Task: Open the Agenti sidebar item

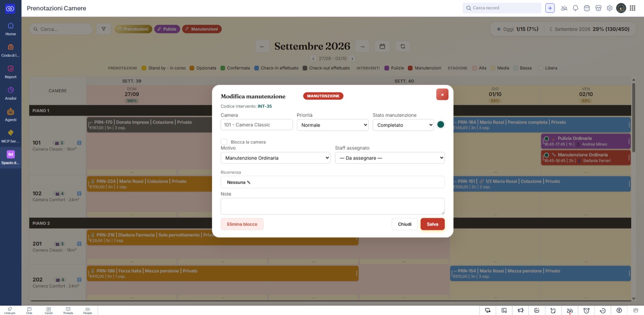Action: coord(10,115)
